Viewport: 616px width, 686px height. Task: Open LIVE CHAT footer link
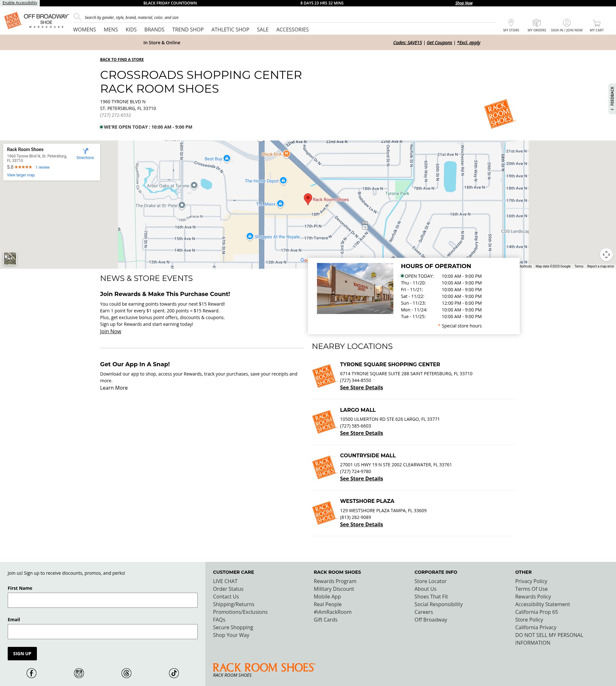click(x=225, y=581)
